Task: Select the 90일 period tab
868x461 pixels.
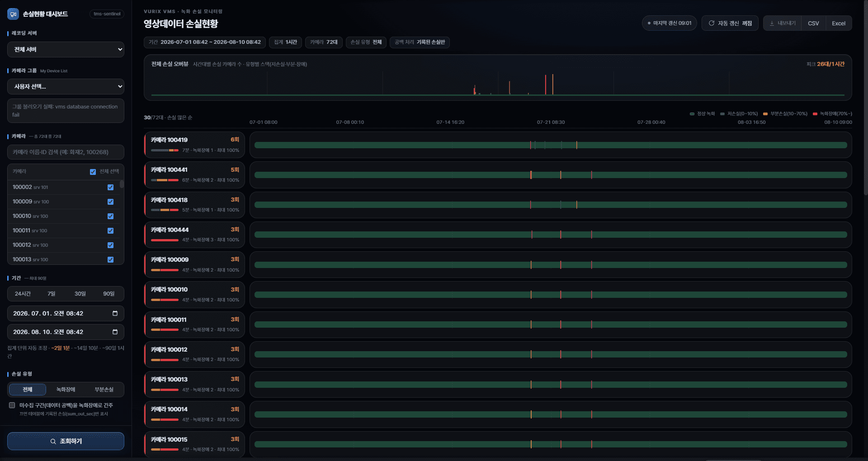Action: [108, 294]
